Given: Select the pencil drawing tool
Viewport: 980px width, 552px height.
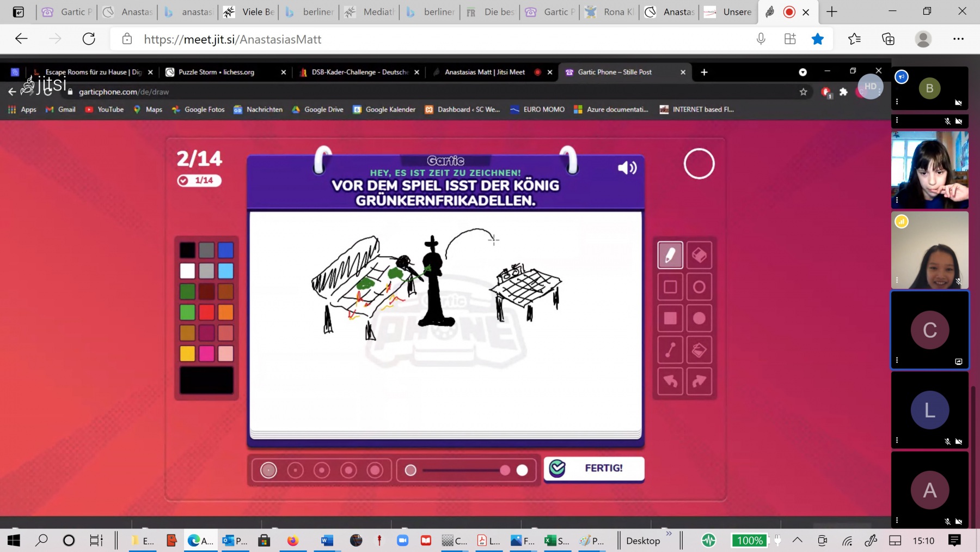Looking at the screenshot, I should click(x=670, y=255).
